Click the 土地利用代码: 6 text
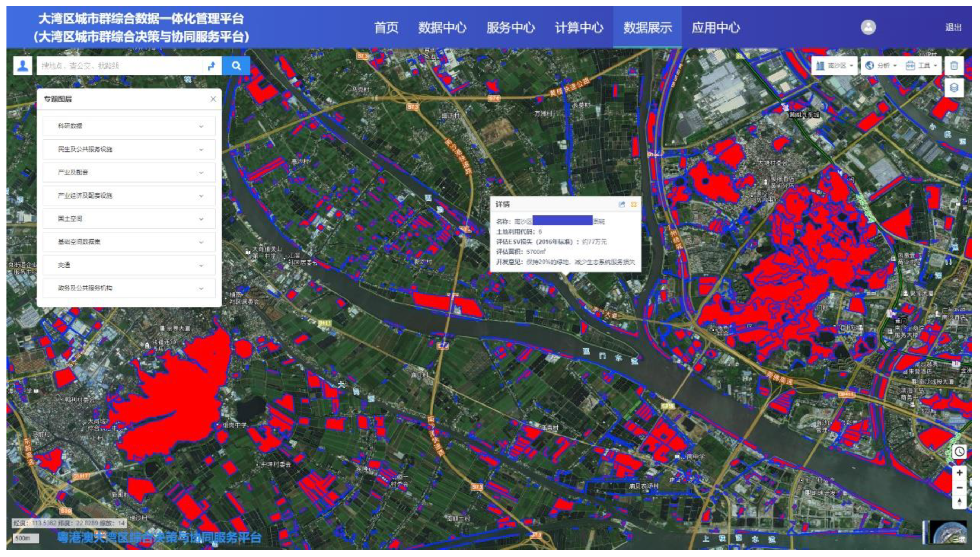This screenshot has width=980, height=557. coord(519,231)
